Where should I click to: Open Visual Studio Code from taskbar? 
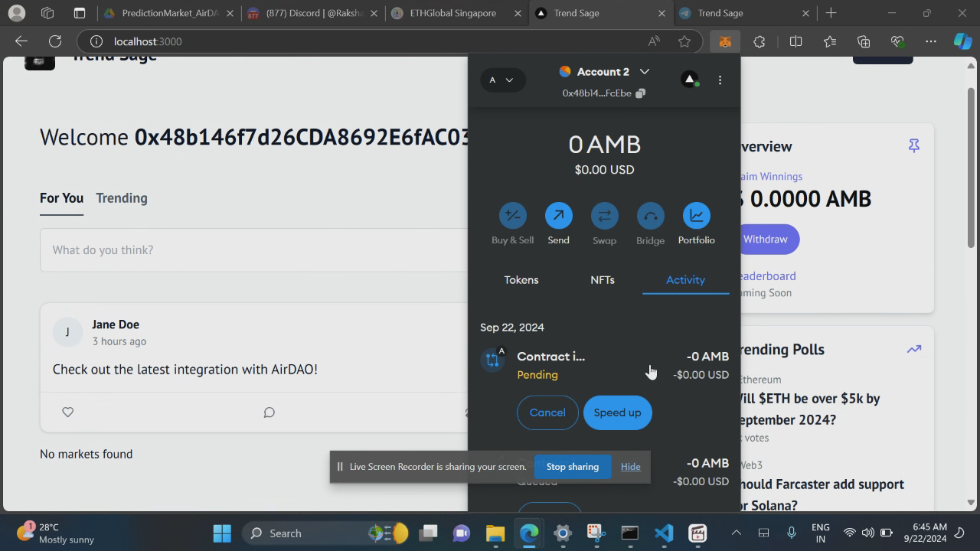coord(664,533)
